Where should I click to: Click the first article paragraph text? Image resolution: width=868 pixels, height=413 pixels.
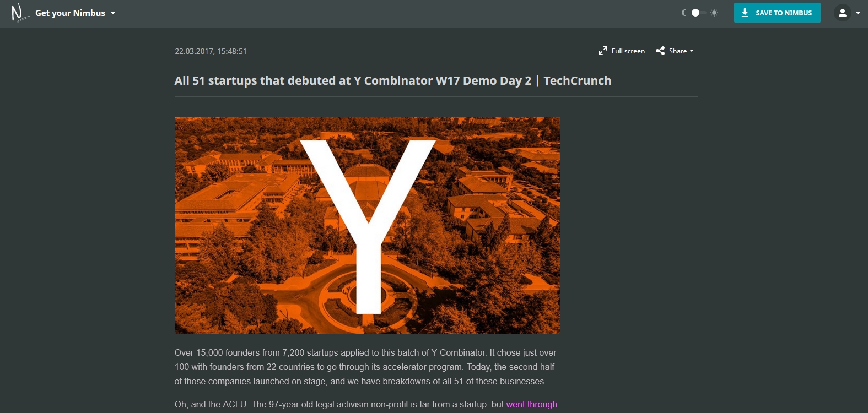coord(365,367)
